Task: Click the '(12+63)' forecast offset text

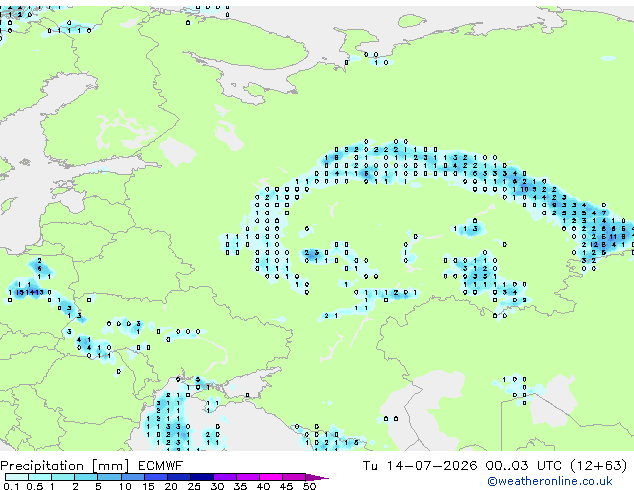Action: coord(599,466)
